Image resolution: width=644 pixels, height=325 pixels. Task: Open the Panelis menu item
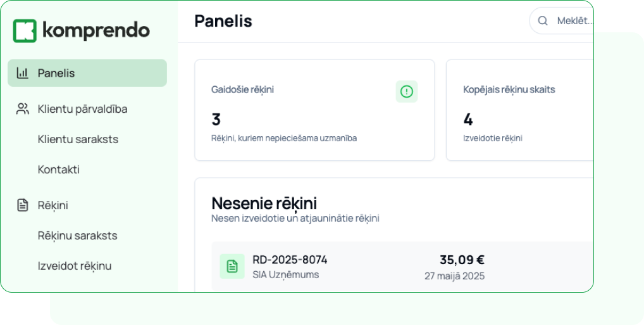point(87,73)
